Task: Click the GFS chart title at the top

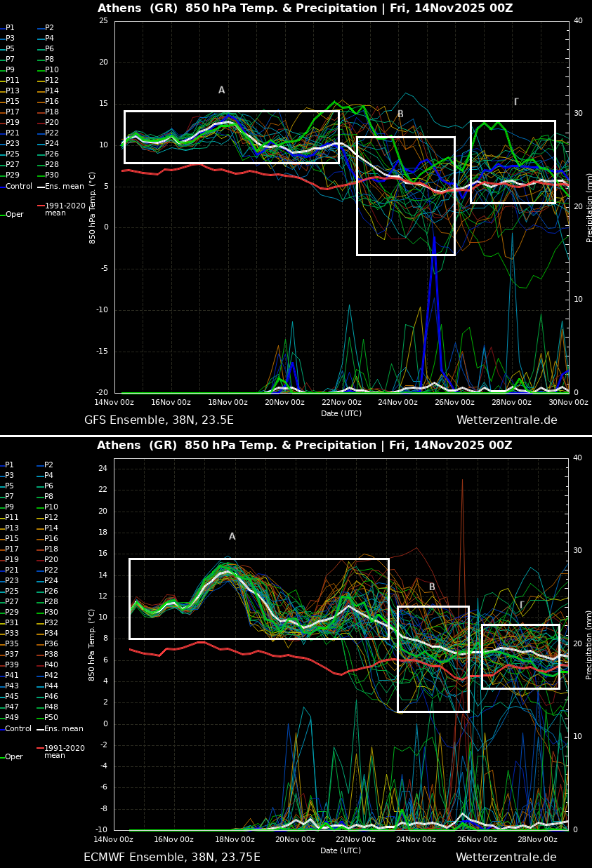Action: point(305,8)
